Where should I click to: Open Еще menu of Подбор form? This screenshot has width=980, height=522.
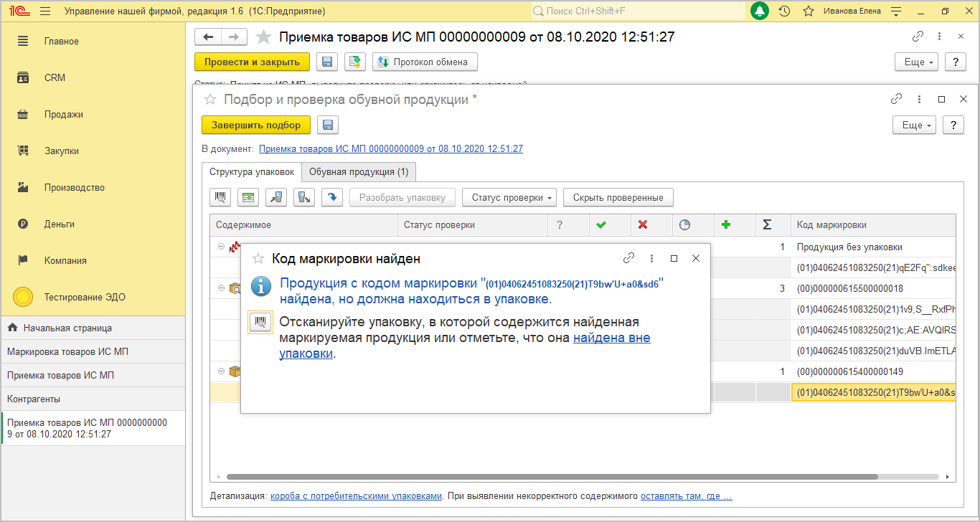click(x=914, y=125)
